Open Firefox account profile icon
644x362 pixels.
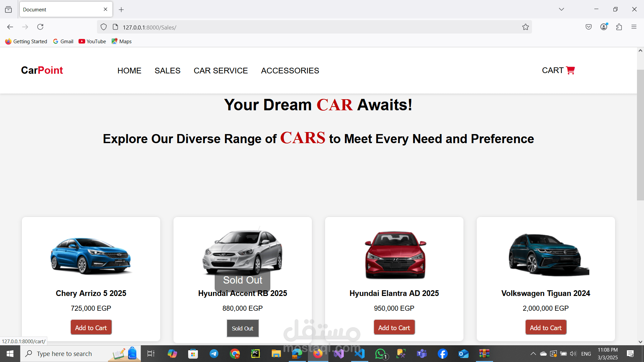(x=604, y=27)
